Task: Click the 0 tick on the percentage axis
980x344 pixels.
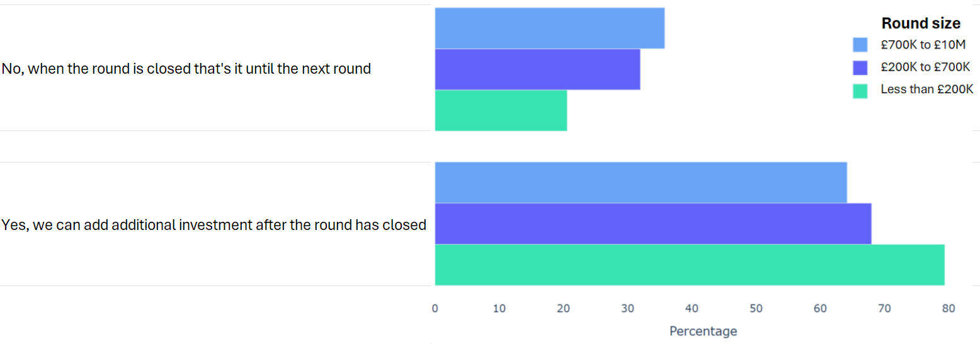Action: (x=435, y=309)
